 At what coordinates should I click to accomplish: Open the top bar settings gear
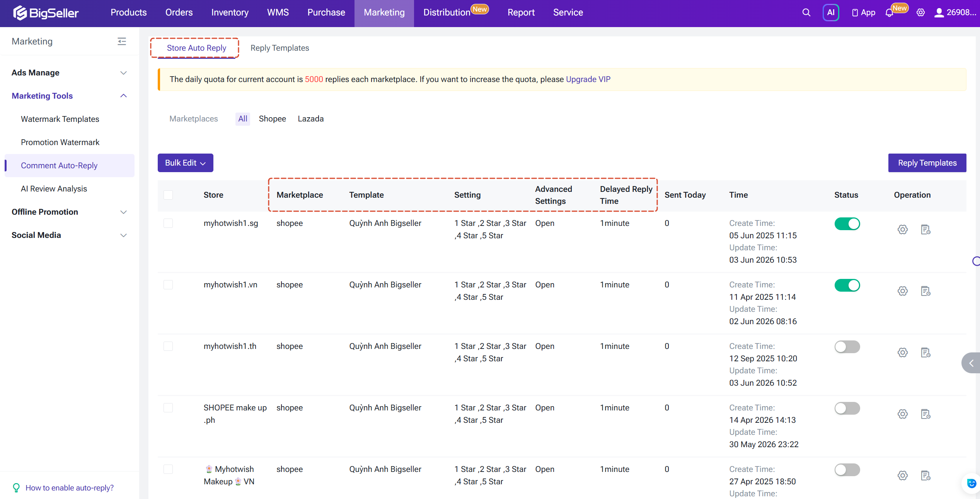[x=921, y=13]
